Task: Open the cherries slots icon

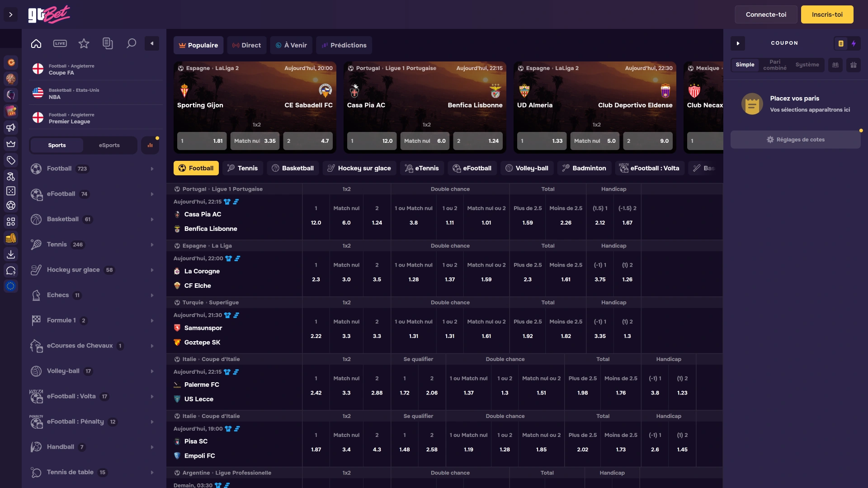Action: pos(11,176)
